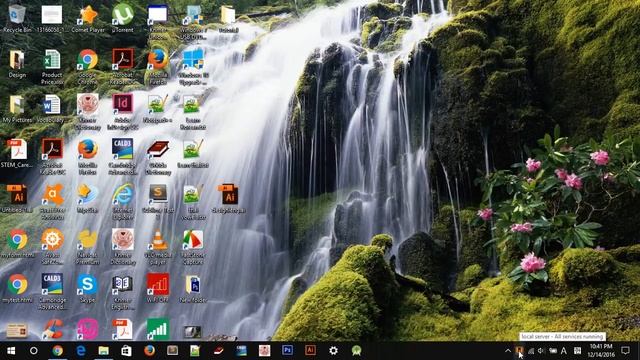Launch Adobe InDesign CC shortcut

(122, 111)
